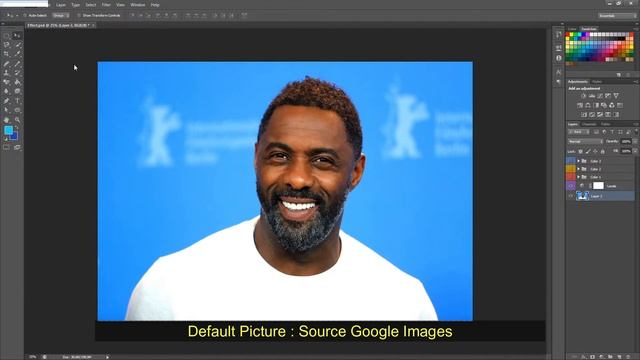
Task: Change screen mode from toolbar bottom
Action: [17, 147]
